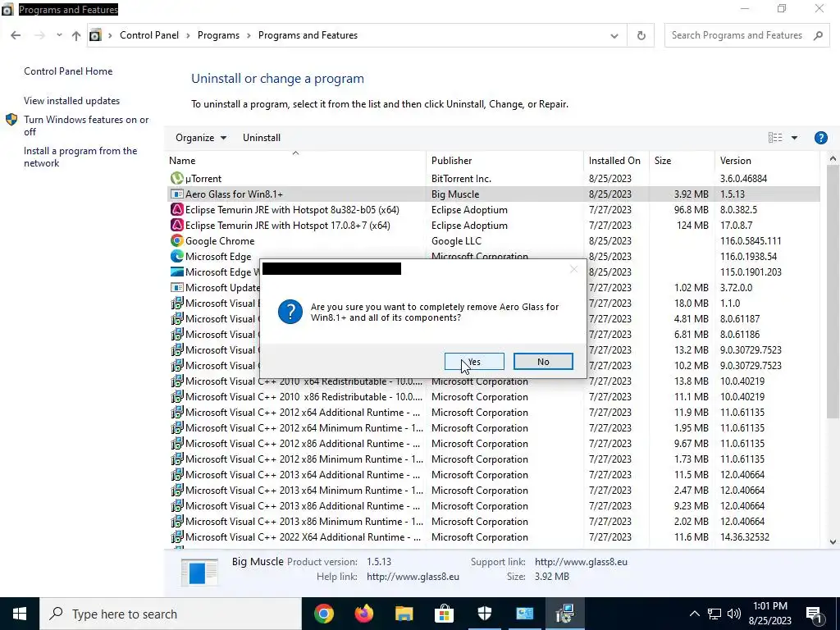This screenshot has width=840, height=630.
Task: Click the µTorrent program icon
Action: tap(177, 178)
